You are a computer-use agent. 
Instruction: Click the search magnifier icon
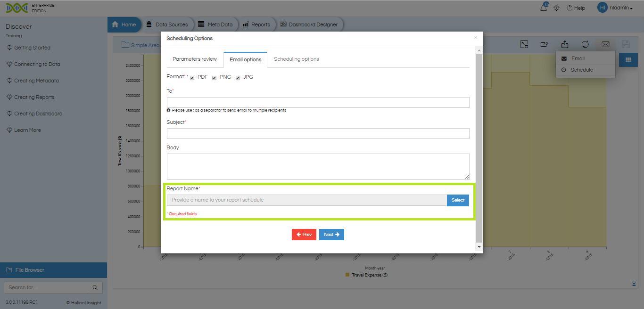point(95,287)
